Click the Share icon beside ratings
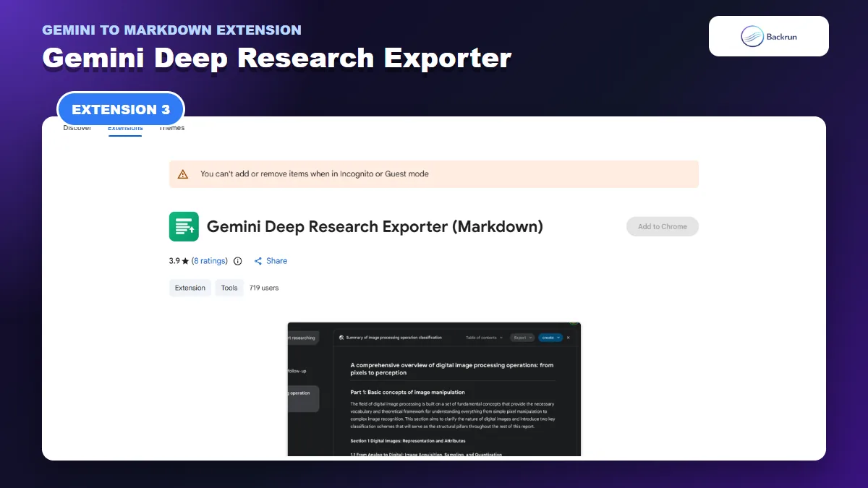The height and width of the screenshot is (488, 868). [x=258, y=261]
